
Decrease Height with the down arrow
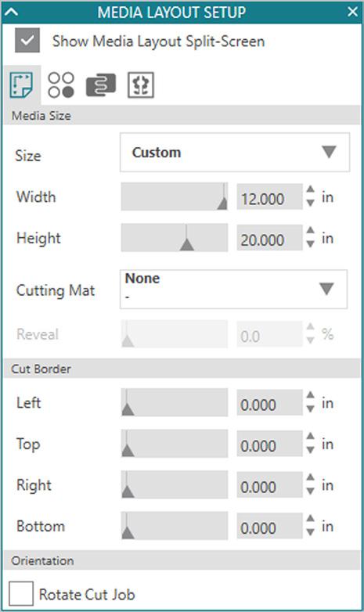(311, 244)
